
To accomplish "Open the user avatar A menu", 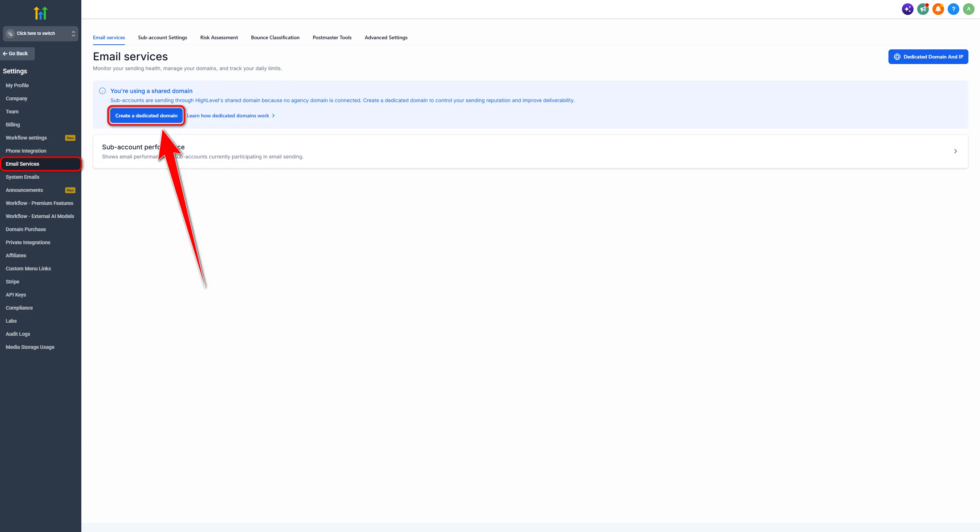I will pos(968,9).
